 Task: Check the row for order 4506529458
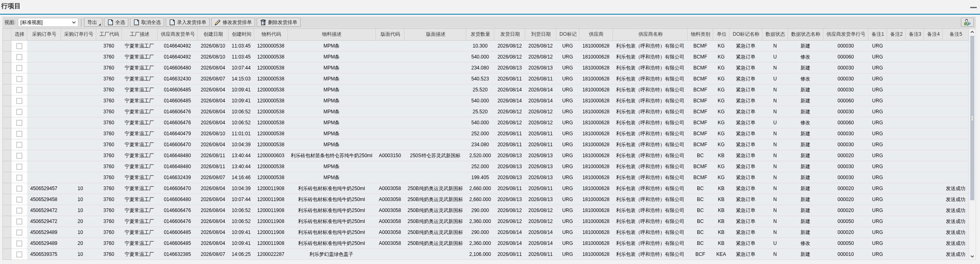pos(19,199)
